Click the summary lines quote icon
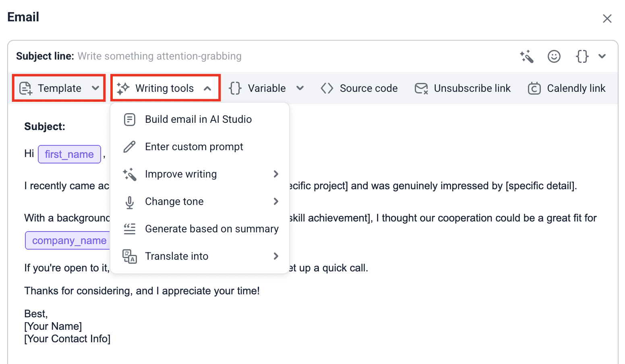The height and width of the screenshot is (364, 625). pyautogui.click(x=130, y=229)
